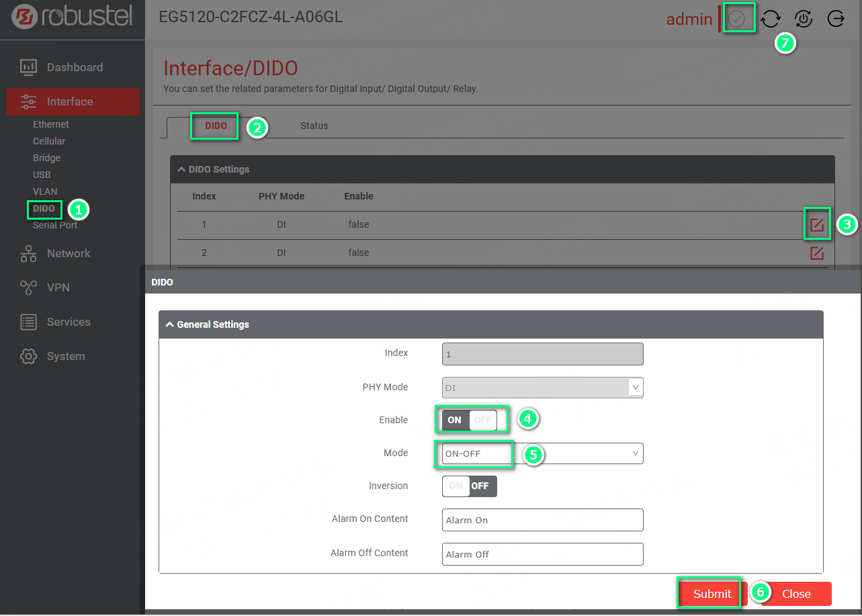Image resolution: width=862 pixels, height=616 pixels.
Task: Expand the Network menu in sidebar
Action: tap(68, 253)
